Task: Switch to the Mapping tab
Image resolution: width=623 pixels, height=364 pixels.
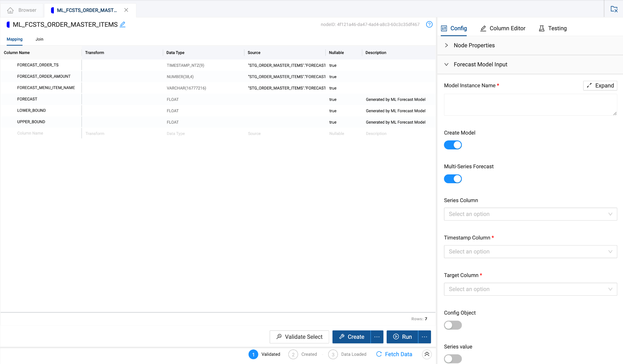Action: (15, 39)
